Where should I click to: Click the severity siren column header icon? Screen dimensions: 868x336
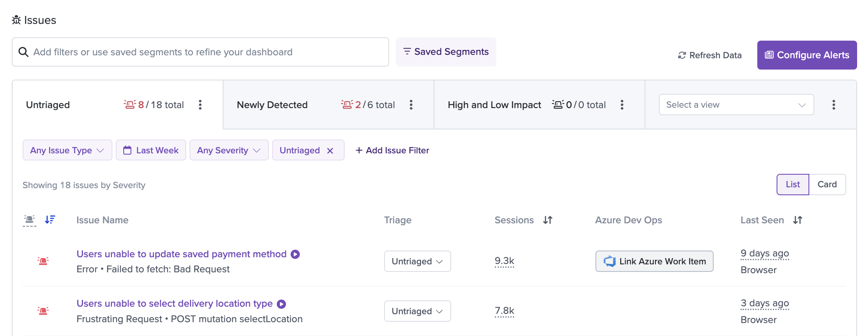click(x=29, y=220)
